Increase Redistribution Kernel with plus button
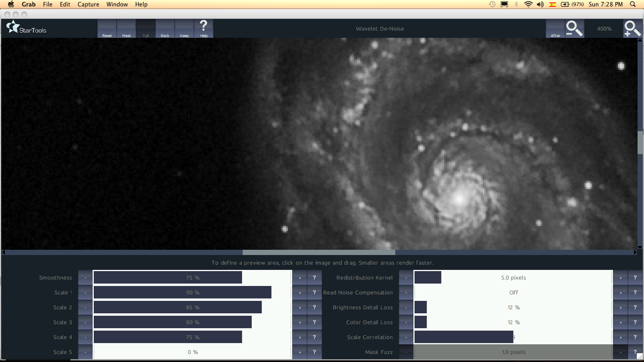Screen dimensions: 644x362 [620, 278]
